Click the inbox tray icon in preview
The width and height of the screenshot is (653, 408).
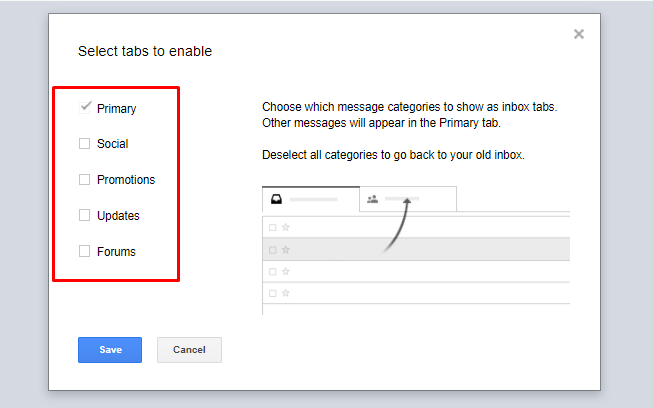coord(277,199)
